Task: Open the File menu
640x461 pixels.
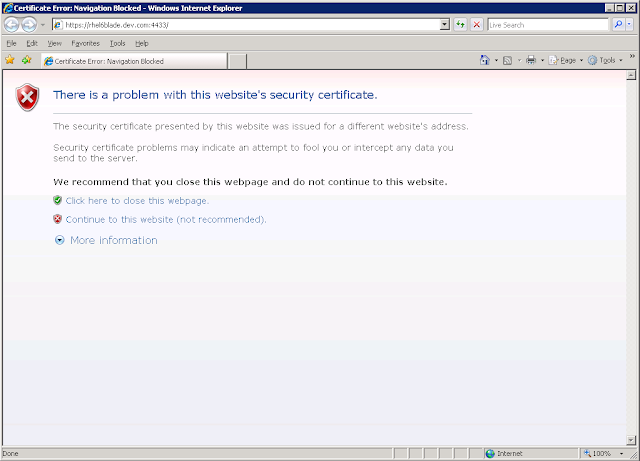Action: click(x=11, y=43)
